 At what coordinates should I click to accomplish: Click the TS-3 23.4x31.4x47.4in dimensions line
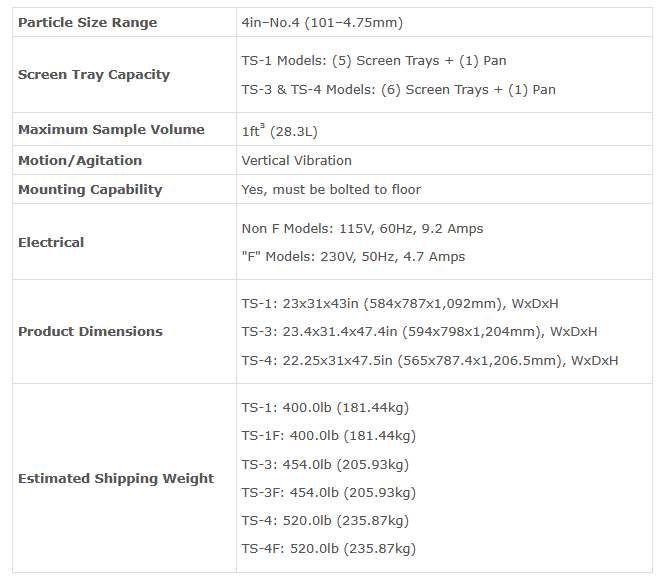419,332
